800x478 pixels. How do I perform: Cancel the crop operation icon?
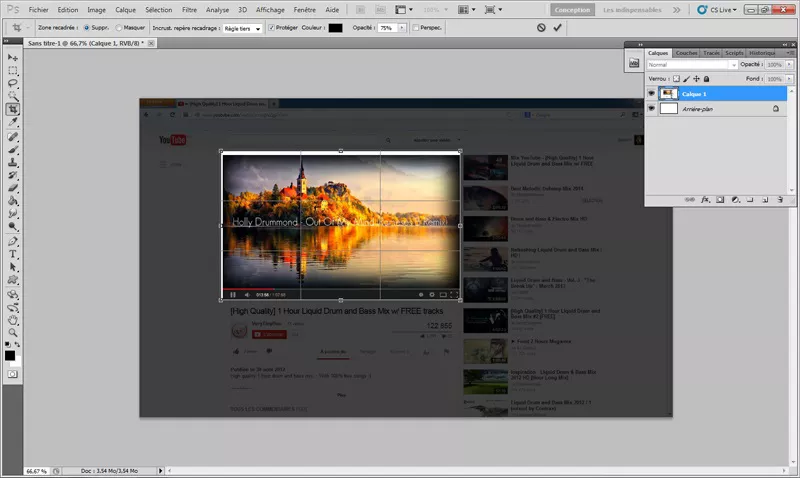click(541, 28)
